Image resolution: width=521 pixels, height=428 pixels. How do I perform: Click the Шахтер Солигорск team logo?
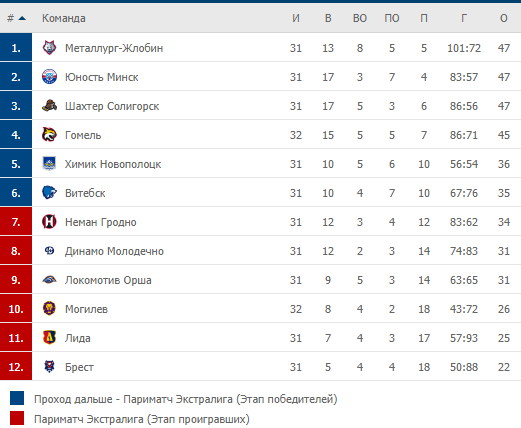tap(49, 106)
